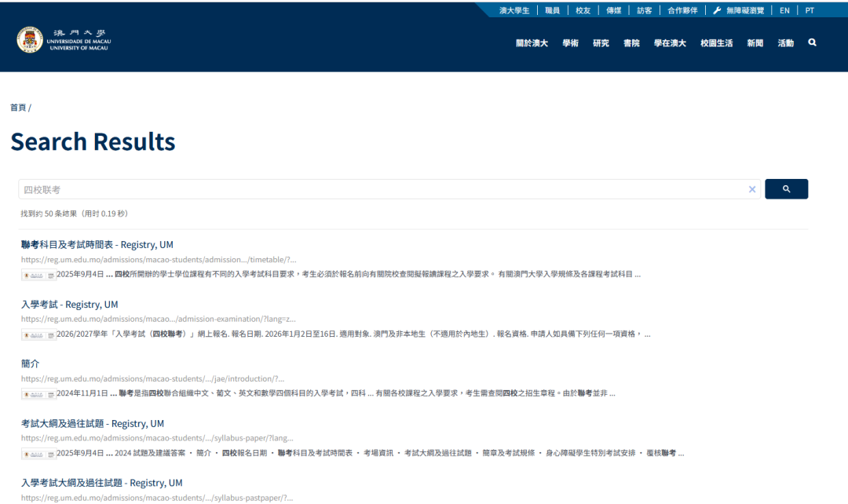This screenshot has width=848, height=504.
Task: Click the University of Macau logo
Action: [x=63, y=39]
